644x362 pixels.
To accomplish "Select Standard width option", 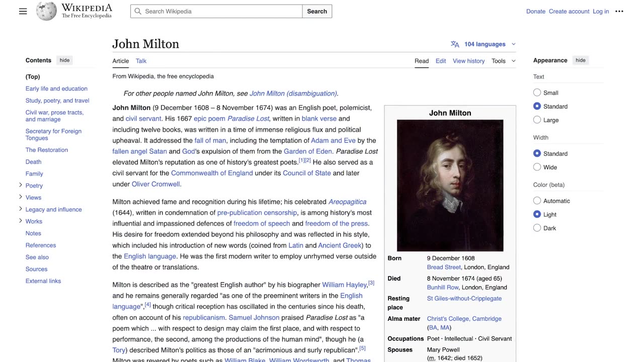I will 537,153.
